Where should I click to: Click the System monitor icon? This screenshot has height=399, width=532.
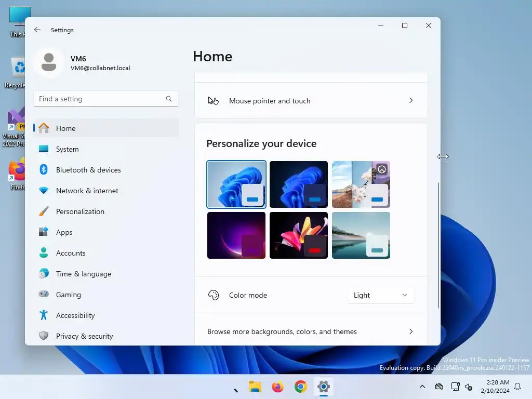[x=44, y=149]
